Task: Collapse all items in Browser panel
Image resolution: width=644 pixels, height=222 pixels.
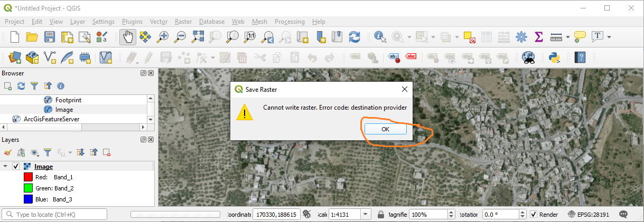Action: click(48, 85)
